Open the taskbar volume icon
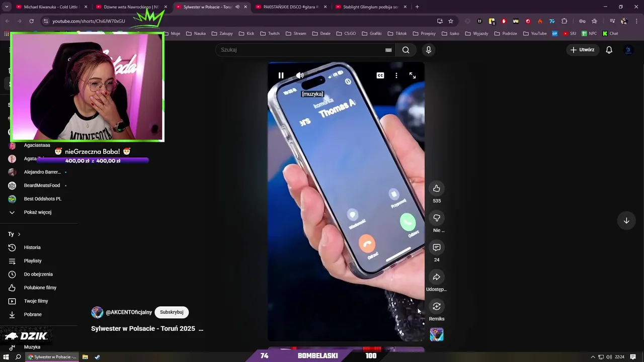 point(609,357)
